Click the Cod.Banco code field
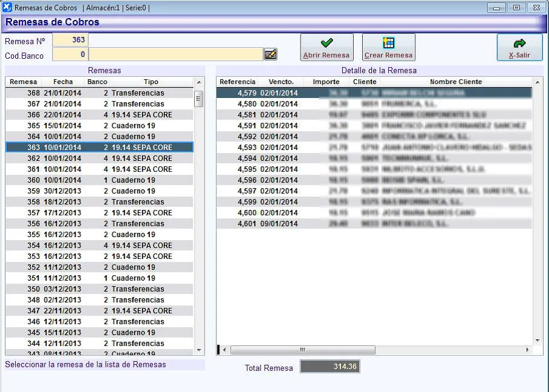The width and height of the screenshot is (549, 392). pyautogui.click(x=70, y=54)
